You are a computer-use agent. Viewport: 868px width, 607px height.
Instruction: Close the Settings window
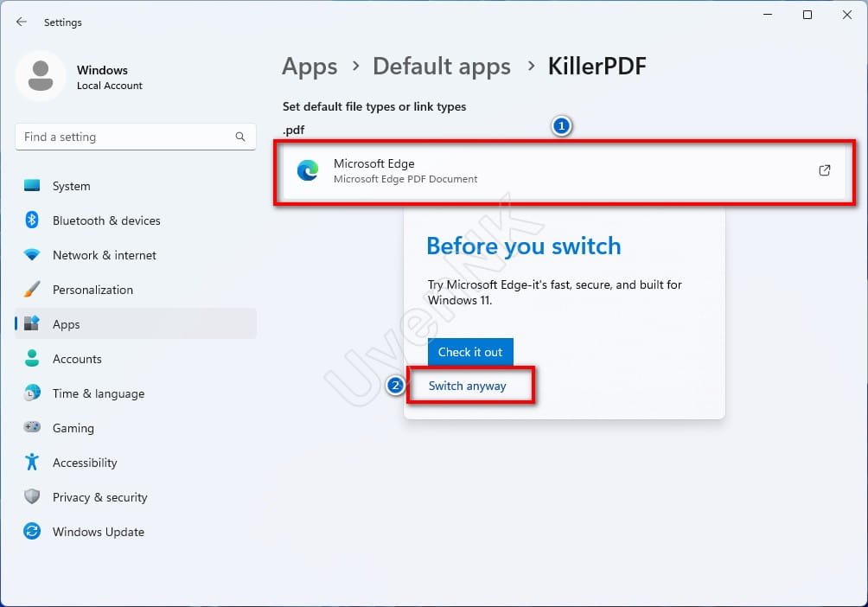847,15
